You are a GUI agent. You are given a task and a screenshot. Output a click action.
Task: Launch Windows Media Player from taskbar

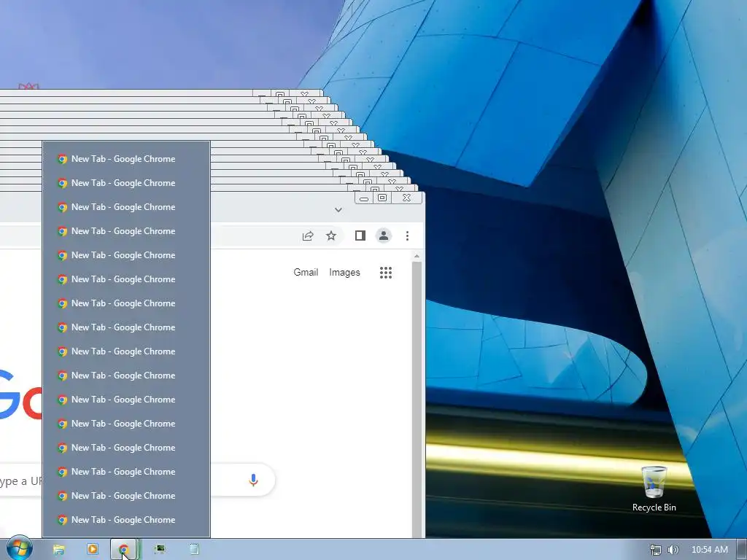click(93, 549)
